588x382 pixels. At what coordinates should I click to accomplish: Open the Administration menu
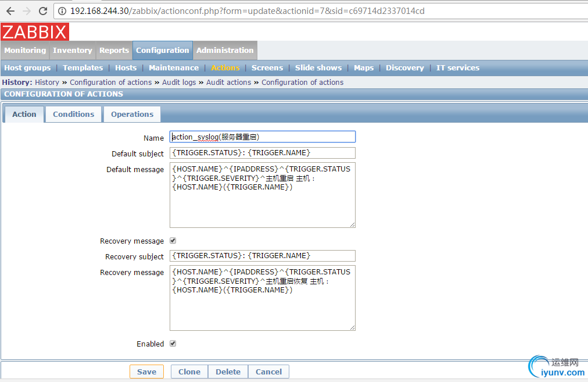pyautogui.click(x=224, y=51)
